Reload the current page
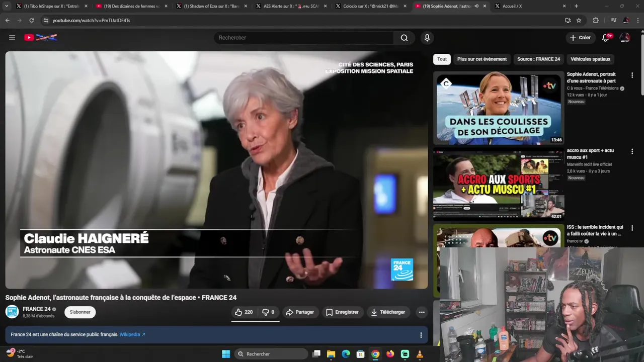 31,20
